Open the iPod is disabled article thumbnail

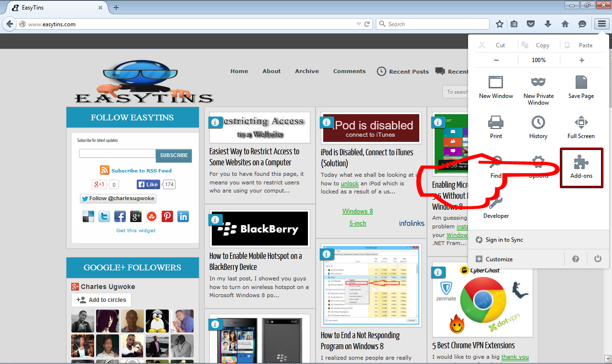(x=371, y=128)
